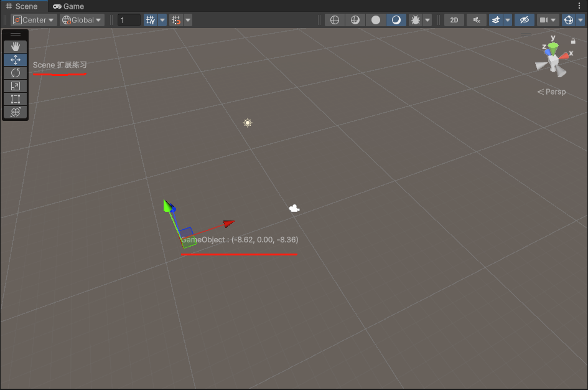Expand the camera settings dropdown arrow
The height and width of the screenshot is (390, 588).
(x=554, y=20)
